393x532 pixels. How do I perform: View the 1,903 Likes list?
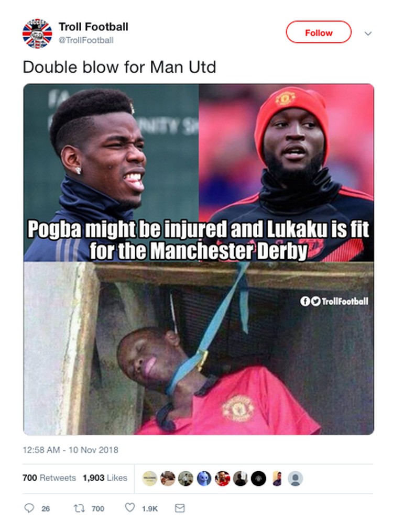pos(105,478)
